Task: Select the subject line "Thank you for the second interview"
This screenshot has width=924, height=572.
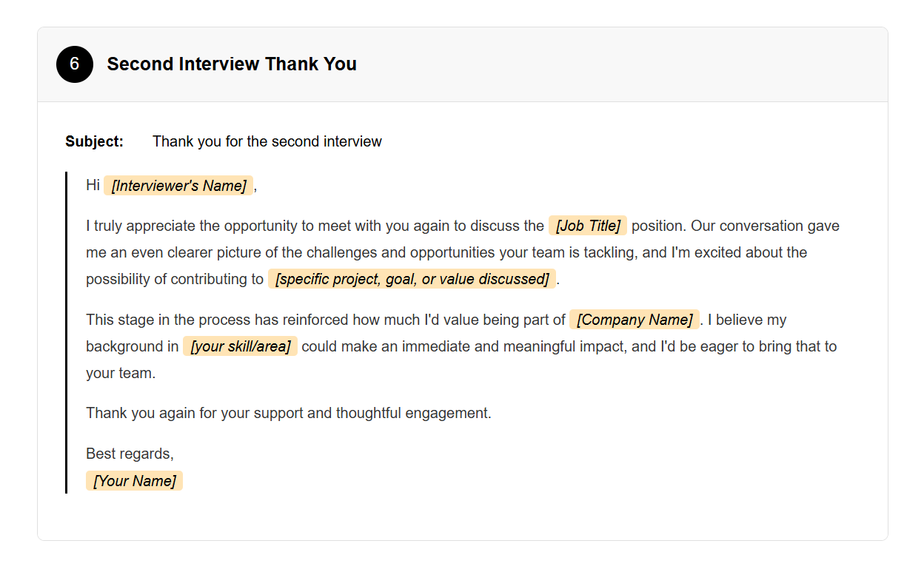Action: [267, 141]
